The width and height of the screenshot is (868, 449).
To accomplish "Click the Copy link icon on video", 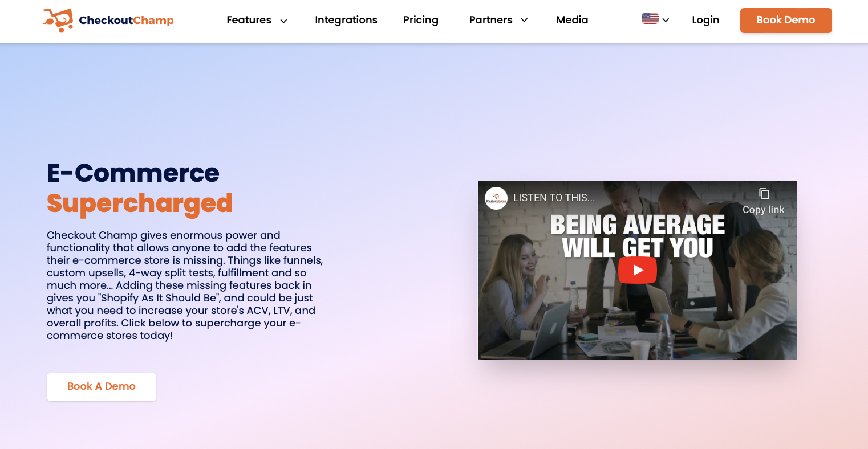I will (x=764, y=194).
